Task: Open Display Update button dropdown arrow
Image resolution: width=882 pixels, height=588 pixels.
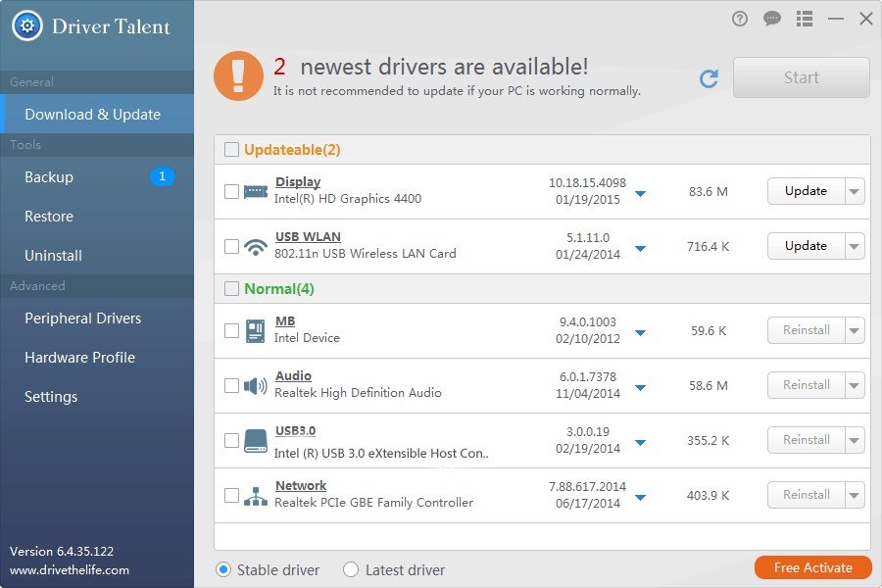Action: (855, 191)
